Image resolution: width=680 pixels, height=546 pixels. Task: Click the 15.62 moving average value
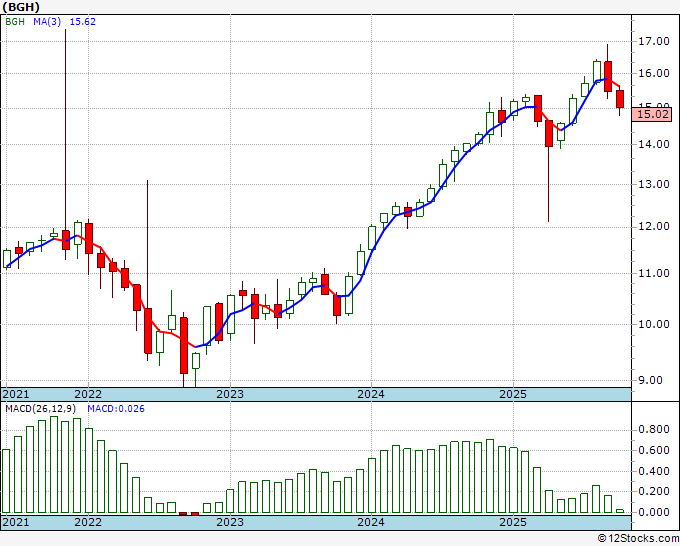[x=82, y=22]
